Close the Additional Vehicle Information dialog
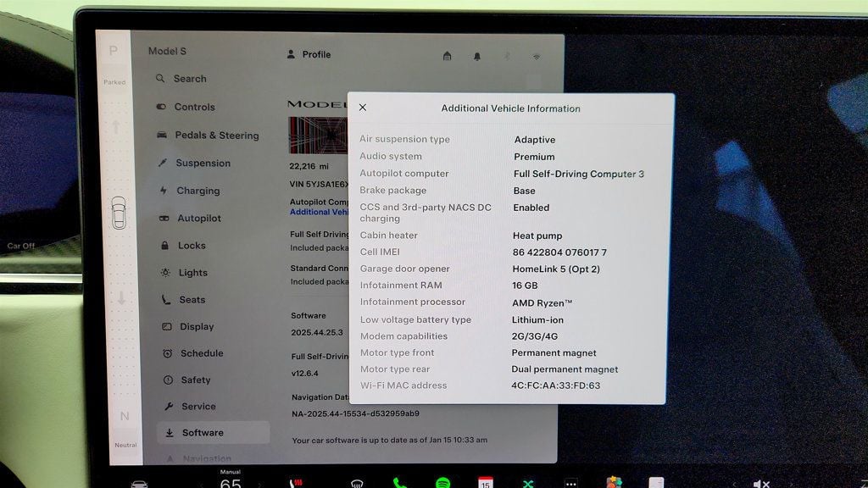This screenshot has width=868, height=488. [363, 108]
